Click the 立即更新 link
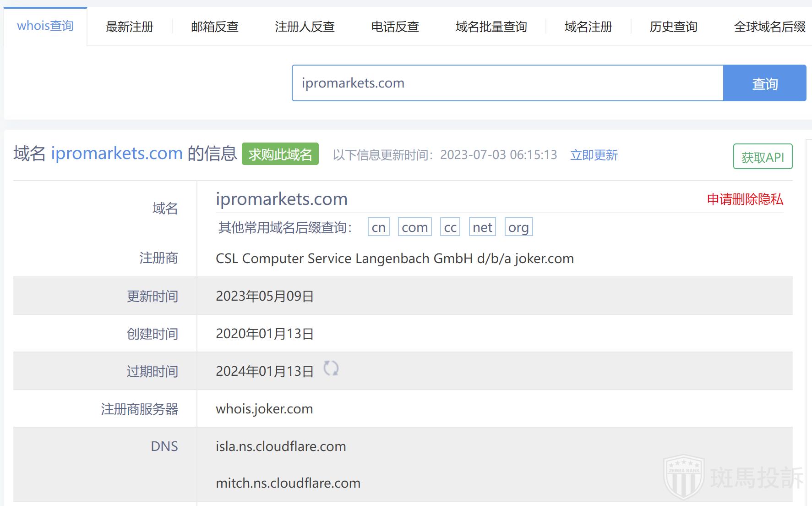 pyautogui.click(x=594, y=155)
